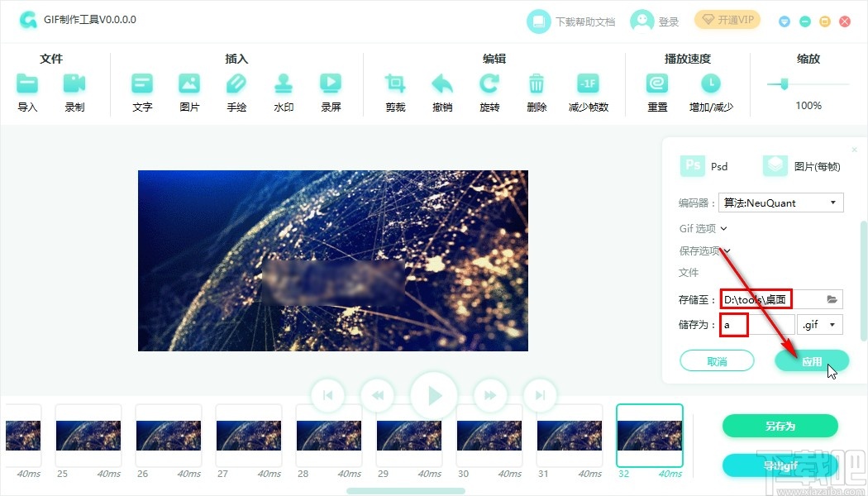868x496 pixels.
Task: Insert an image with 图片 icon
Action: click(189, 83)
